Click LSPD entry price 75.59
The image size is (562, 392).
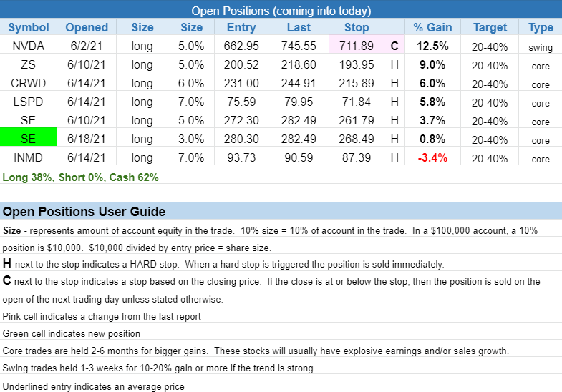241,102
